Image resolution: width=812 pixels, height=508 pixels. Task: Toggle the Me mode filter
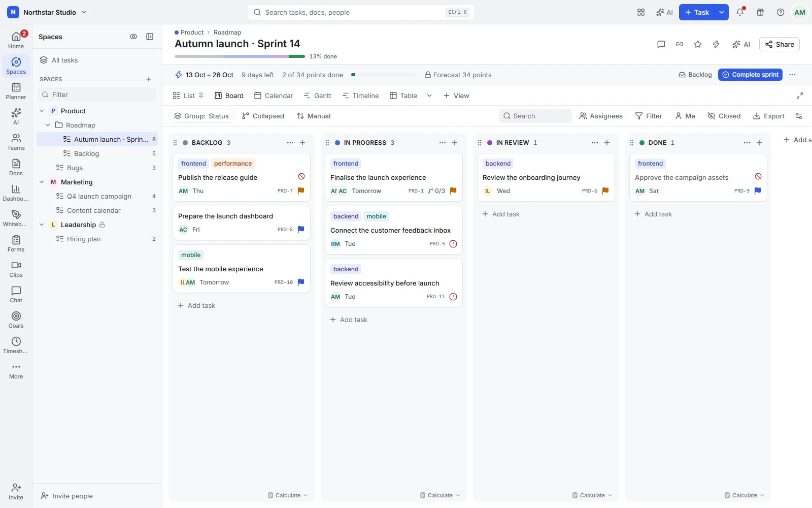tap(685, 116)
